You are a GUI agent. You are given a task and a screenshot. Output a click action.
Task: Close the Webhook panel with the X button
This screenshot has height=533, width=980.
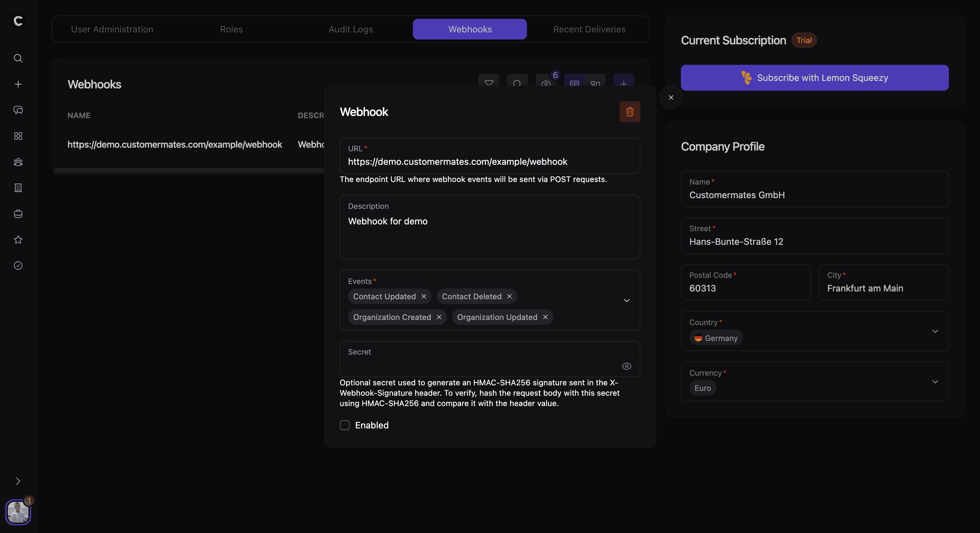671,98
